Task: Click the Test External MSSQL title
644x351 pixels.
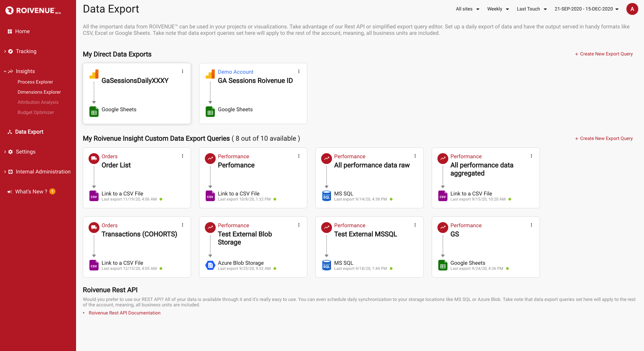Action: (x=365, y=234)
